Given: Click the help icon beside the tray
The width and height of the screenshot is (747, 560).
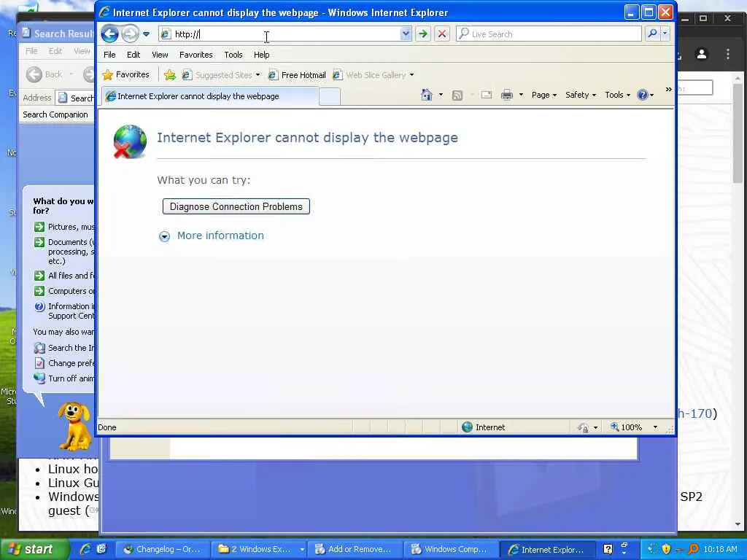Looking at the screenshot, I should 608,550.
